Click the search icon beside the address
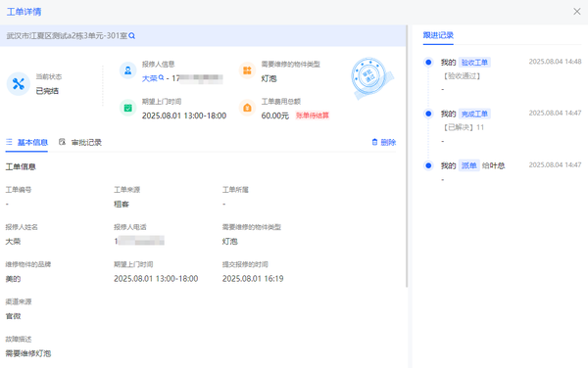 click(x=131, y=36)
